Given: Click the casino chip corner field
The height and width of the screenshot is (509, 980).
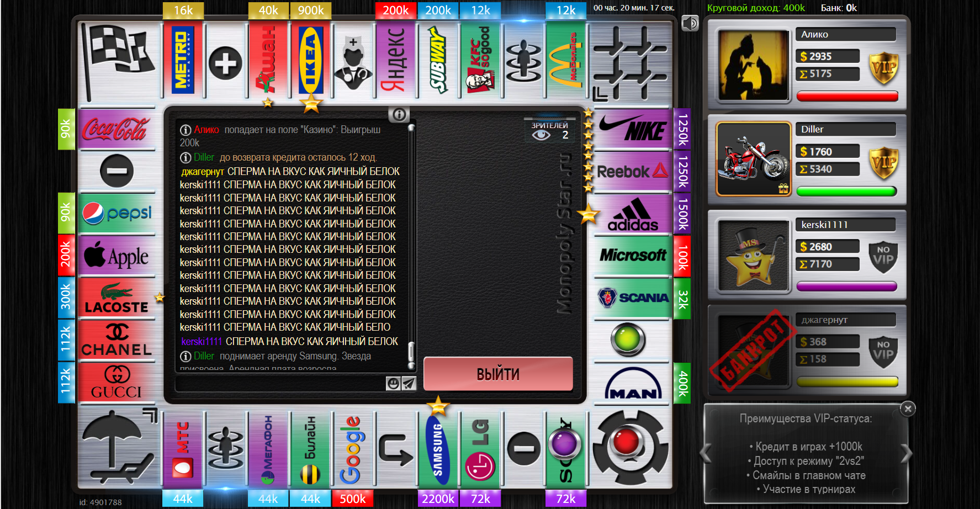Looking at the screenshot, I should coord(631,447).
